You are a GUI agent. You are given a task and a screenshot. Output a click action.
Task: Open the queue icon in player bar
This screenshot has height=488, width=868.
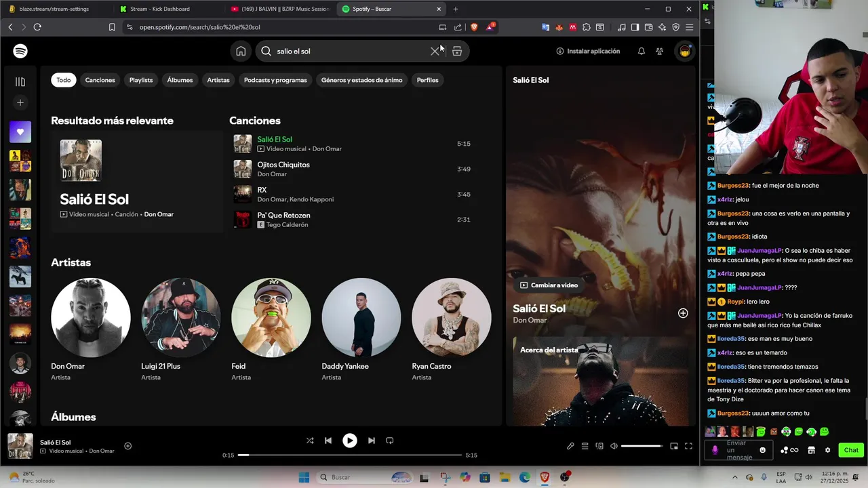coord(585,446)
